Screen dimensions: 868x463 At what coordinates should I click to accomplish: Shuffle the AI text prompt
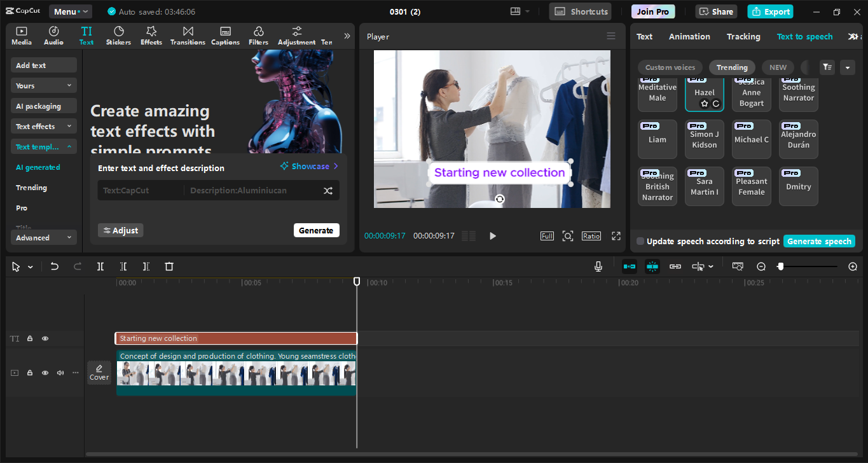coord(327,190)
